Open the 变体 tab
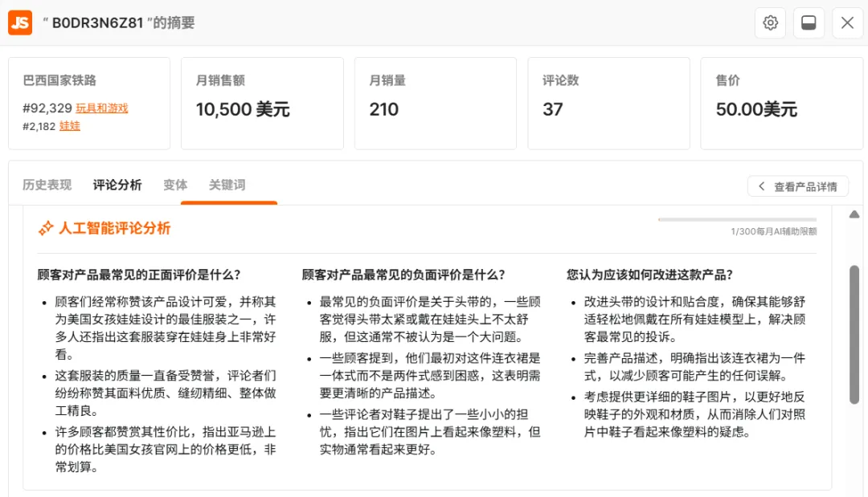Viewport: 868px width, 497px height. click(x=175, y=184)
